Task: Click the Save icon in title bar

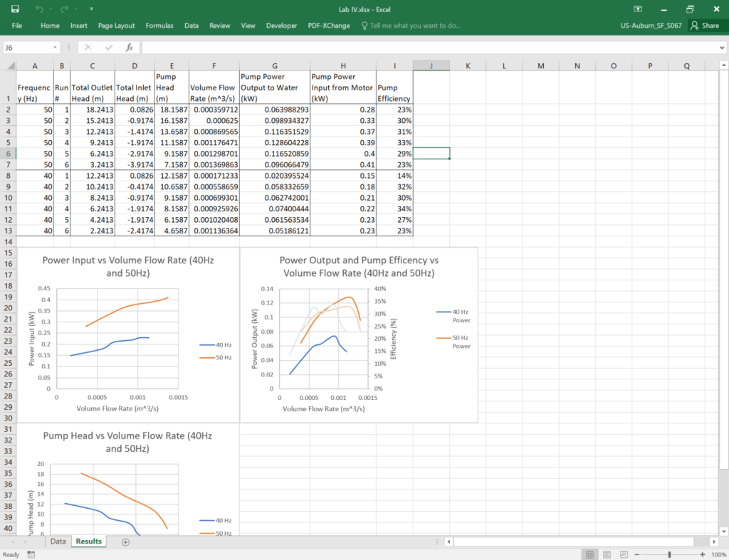Action: pyautogui.click(x=14, y=9)
